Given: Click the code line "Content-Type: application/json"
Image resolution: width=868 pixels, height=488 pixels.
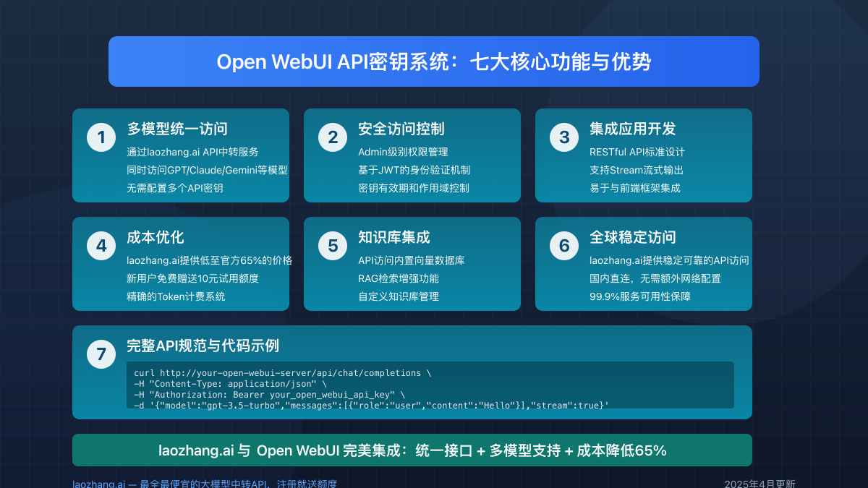Looking at the screenshot, I should (x=231, y=384).
